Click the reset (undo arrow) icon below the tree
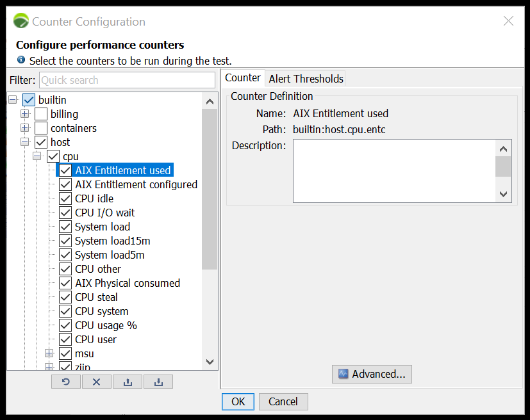The image size is (530, 420). [66, 382]
